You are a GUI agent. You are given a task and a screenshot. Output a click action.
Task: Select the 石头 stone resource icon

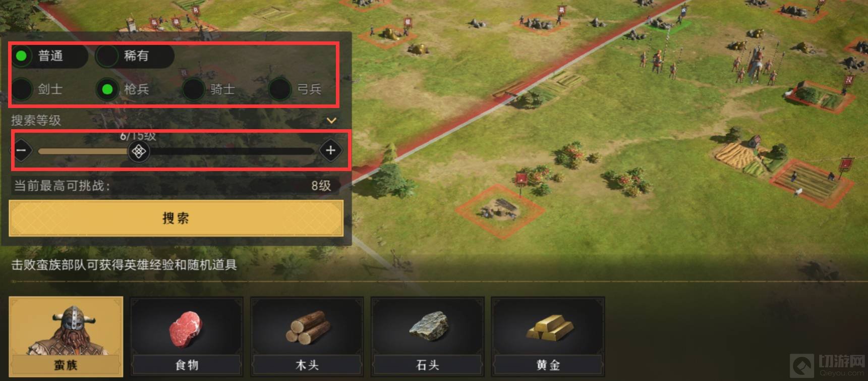428,337
